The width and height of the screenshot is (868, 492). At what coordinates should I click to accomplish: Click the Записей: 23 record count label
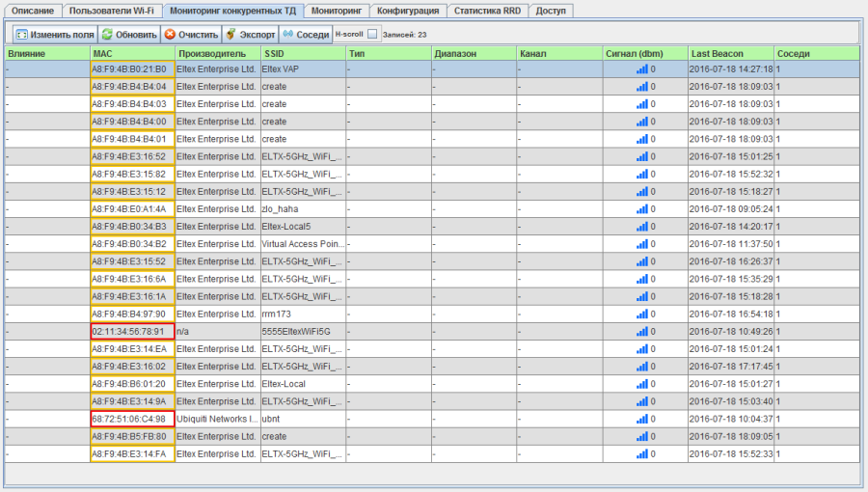coord(405,35)
